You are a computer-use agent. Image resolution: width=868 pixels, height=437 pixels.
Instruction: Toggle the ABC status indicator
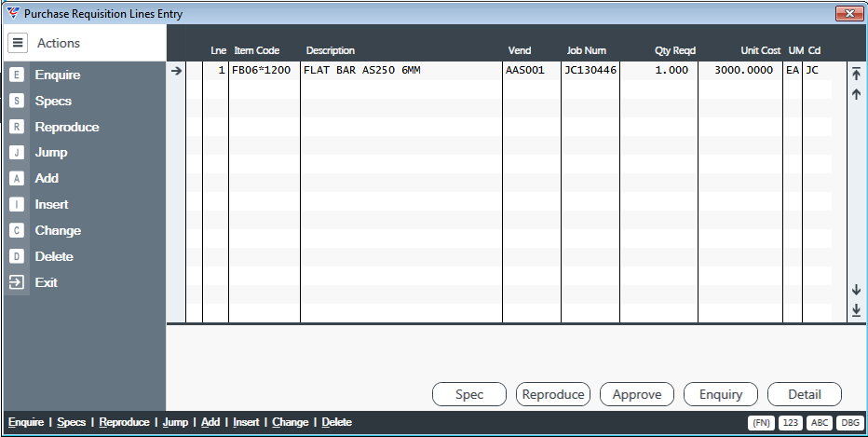tap(820, 423)
